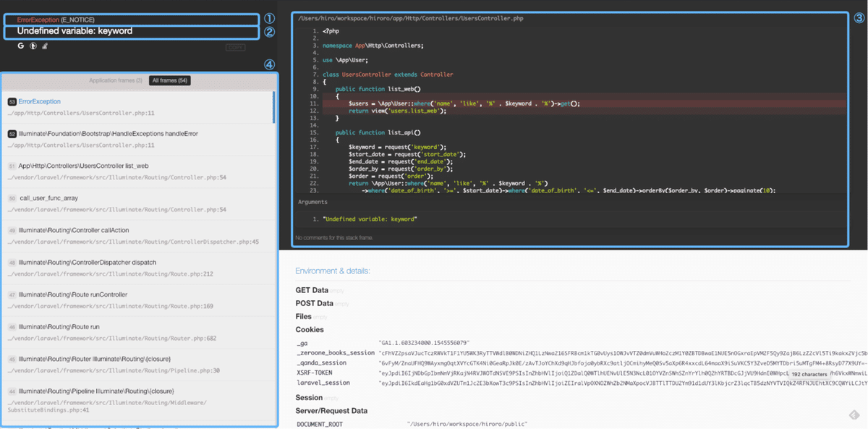The width and height of the screenshot is (868, 429).
Task: Select frame 53 ErrorException
Action: [x=139, y=107]
